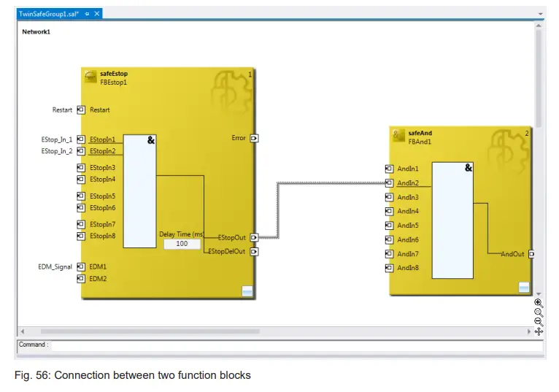Select the FBAnd1 instance name
Viewport: 559px width, 392px height.
[x=420, y=142]
